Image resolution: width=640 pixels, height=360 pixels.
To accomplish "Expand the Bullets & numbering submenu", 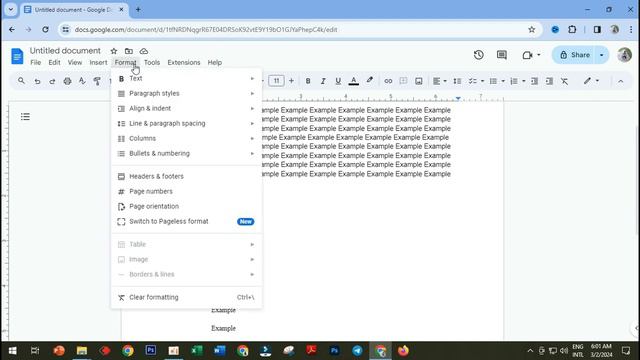I will pyautogui.click(x=186, y=153).
